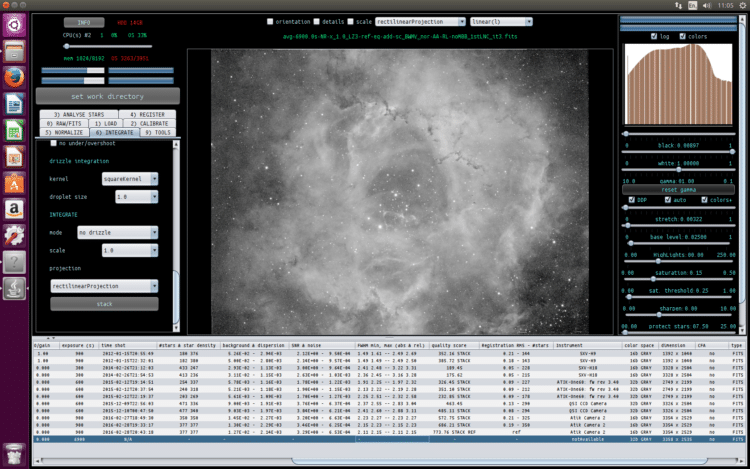Open the droplet size dropdown
750x469 pixels.
click(136, 196)
